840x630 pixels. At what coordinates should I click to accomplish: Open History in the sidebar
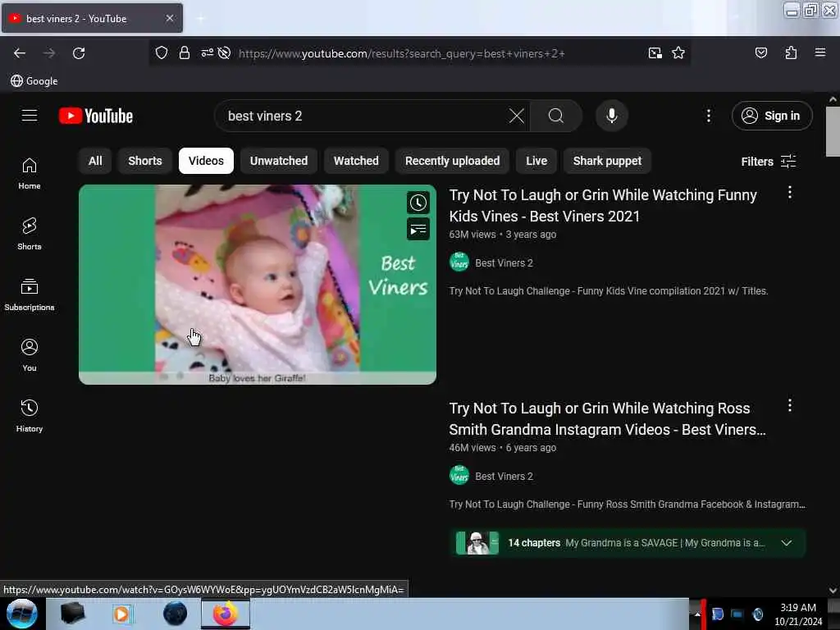pyautogui.click(x=30, y=416)
